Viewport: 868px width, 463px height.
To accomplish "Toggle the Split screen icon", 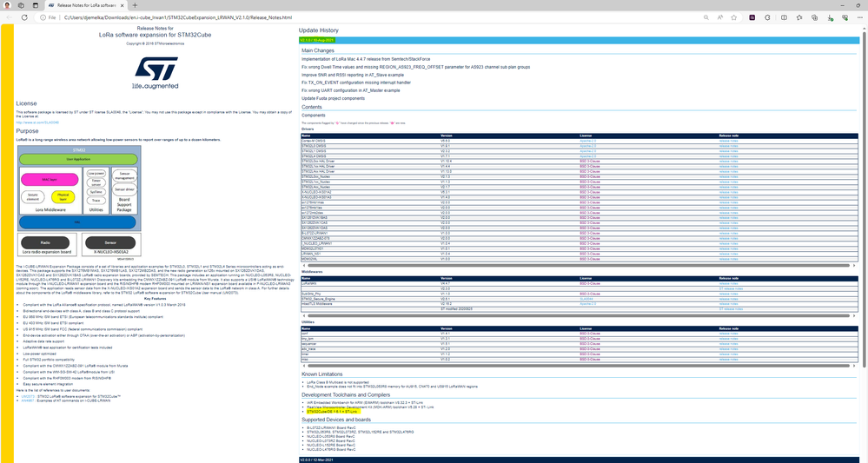I will tap(784, 17).
